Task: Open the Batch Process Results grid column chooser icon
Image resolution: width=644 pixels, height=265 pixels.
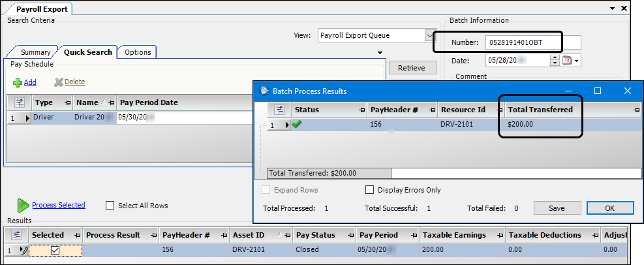Action: tap(279, 110)
